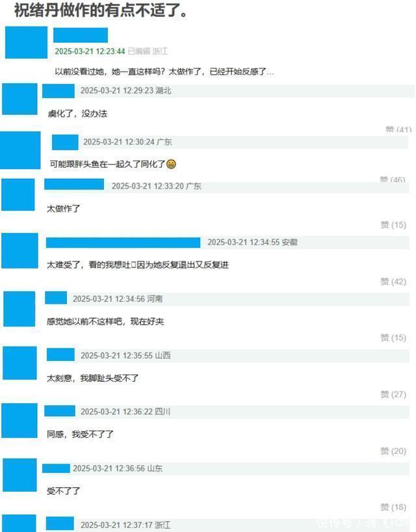Viewport: 416px width, 532px height.
Task: Open the Shanxi commenter's avatar
Action: click(x=19, y=363)
